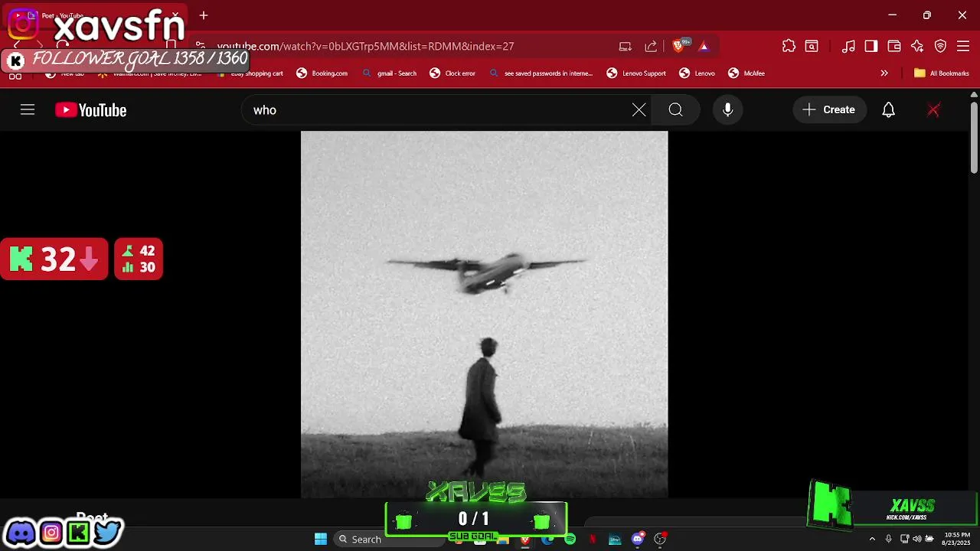
Task: Open the music note playlist icon
Action: [848, 46]
